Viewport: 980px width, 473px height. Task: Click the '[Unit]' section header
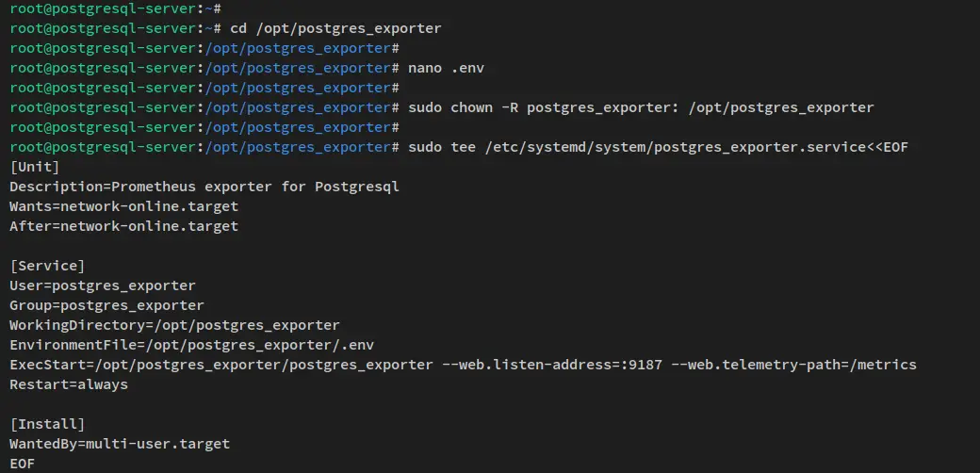(34, 167)
